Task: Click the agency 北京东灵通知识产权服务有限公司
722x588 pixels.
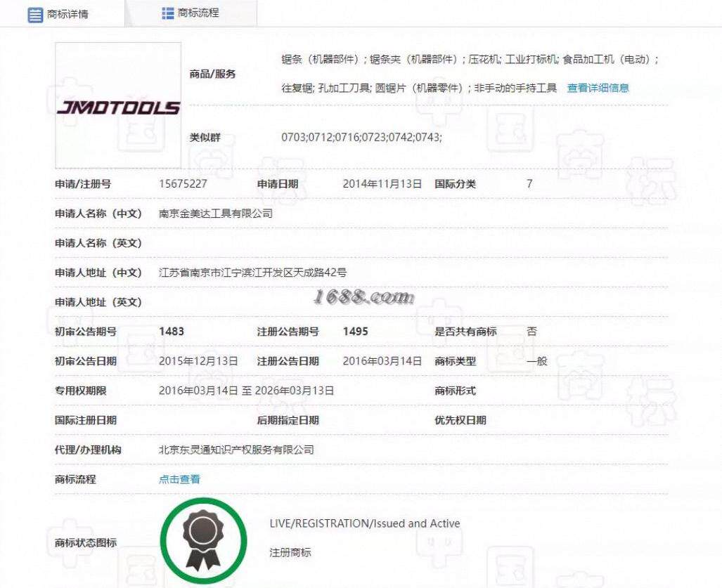Action: coord(236,450)
